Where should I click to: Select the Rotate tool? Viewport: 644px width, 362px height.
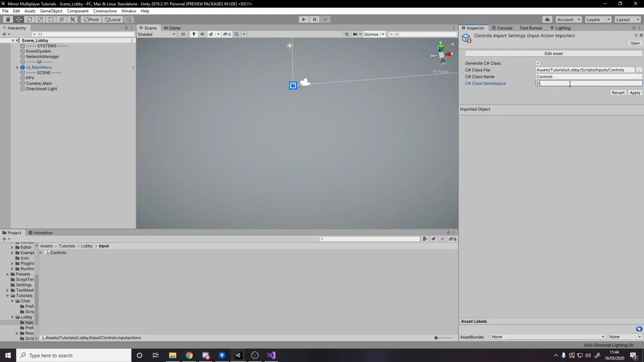tap(29, 19)
